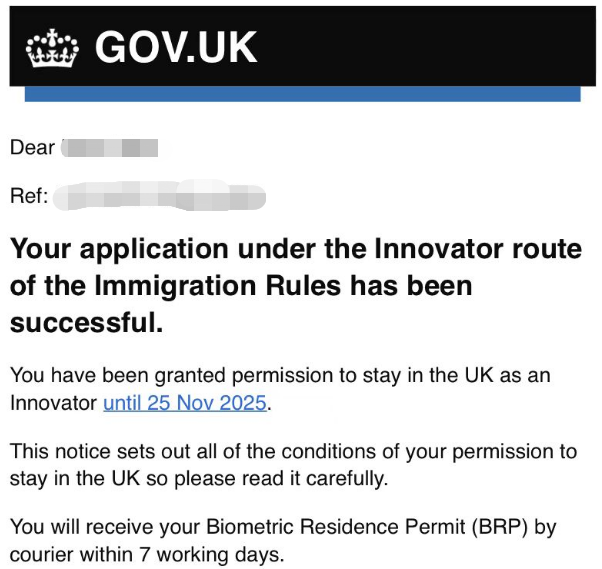This screenshot has height=569, width=602.
Task: Click the 'Dear' greeting text
Action: 32,148
